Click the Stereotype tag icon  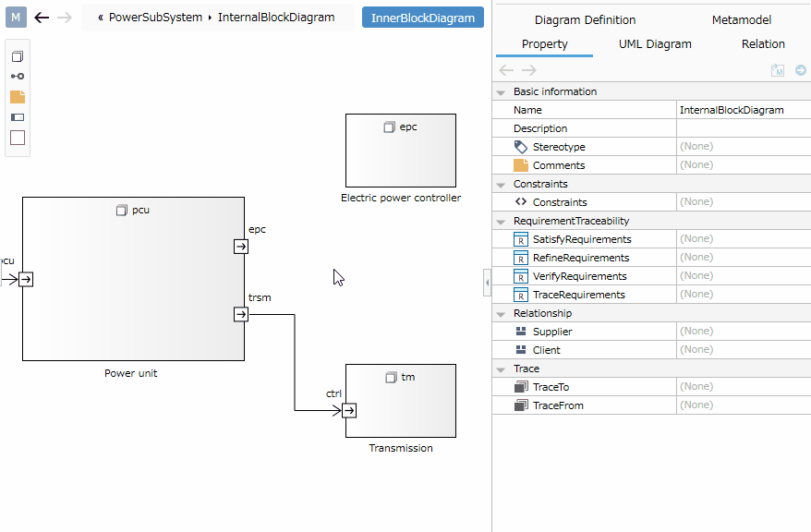(521, 147)
